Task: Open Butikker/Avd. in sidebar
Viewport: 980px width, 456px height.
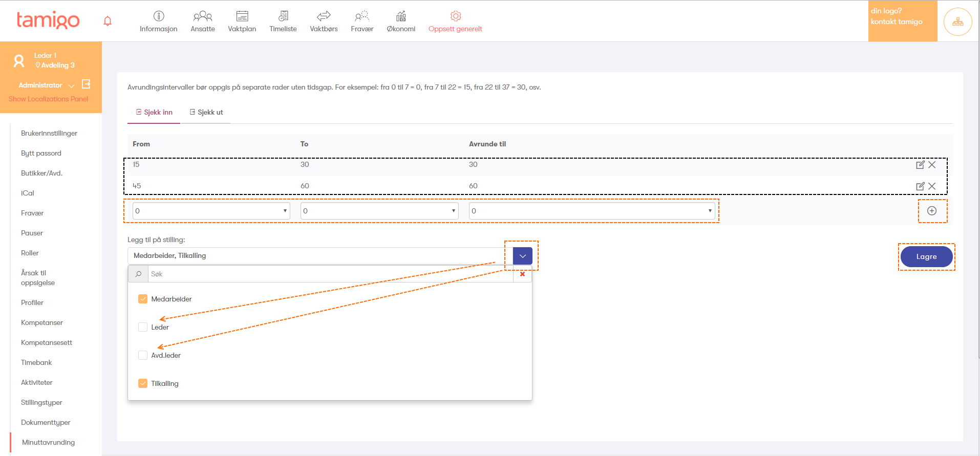Action: pyautogui.click(x=41, y=173)
